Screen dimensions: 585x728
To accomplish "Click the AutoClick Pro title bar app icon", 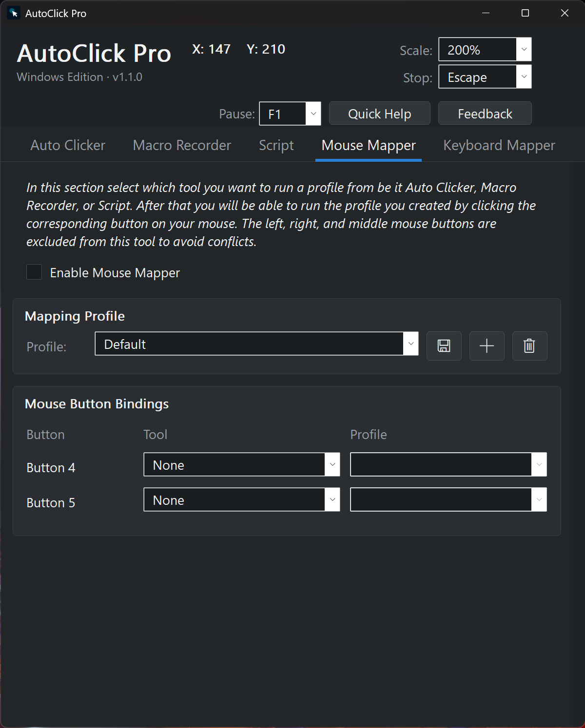I will point(14,13).
